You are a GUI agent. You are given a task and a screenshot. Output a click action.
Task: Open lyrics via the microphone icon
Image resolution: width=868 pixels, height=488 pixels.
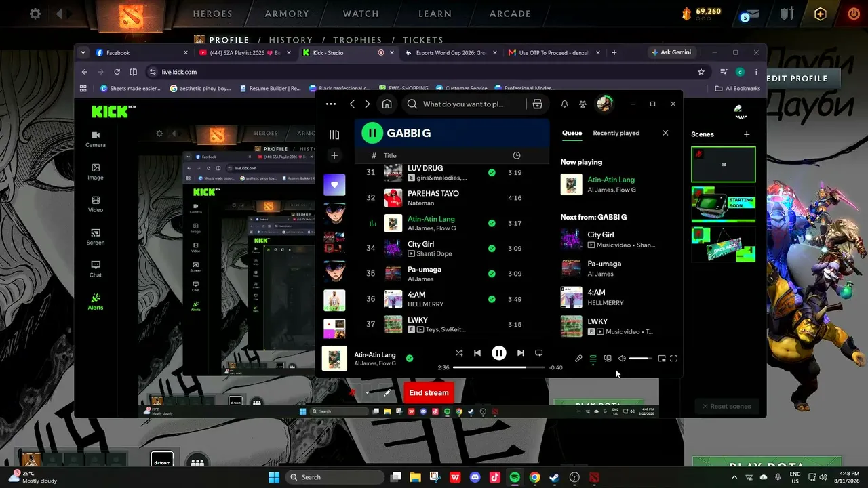pos(578,358)
